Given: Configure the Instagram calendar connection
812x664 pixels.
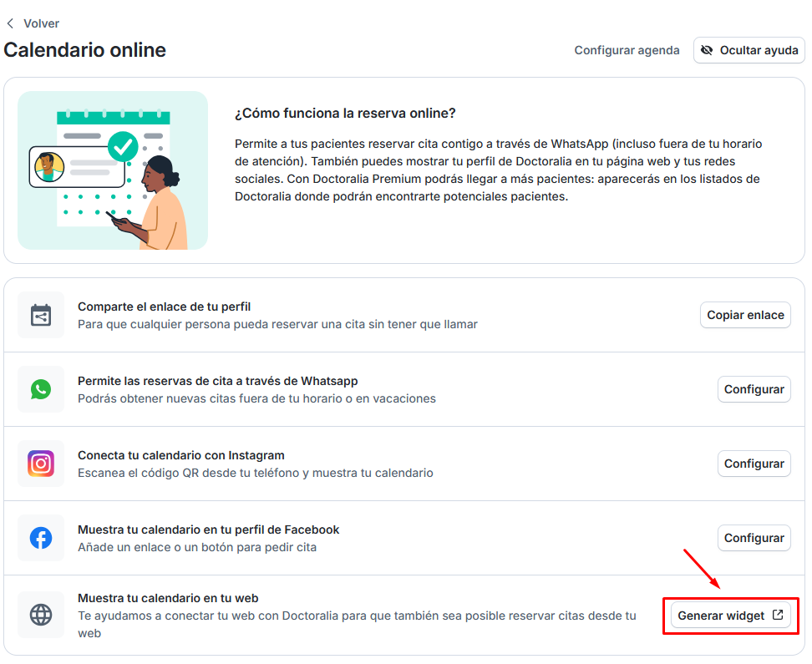Looking at the screenshot, I should pos(754,464).
